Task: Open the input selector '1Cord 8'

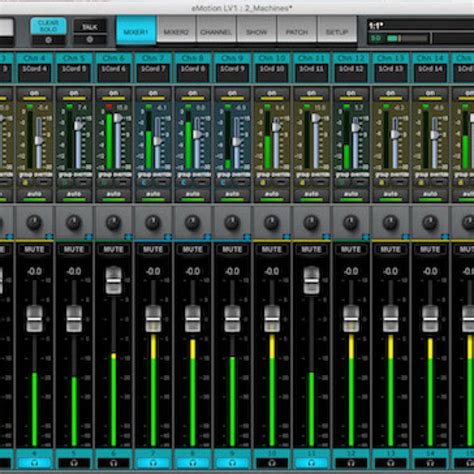Action: pos(193,73)
